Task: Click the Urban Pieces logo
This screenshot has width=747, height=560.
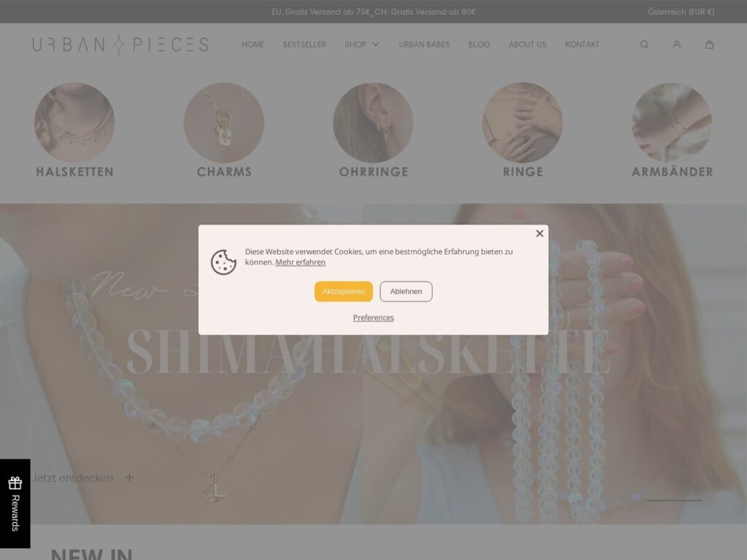Action: click(x=120, y=44)
